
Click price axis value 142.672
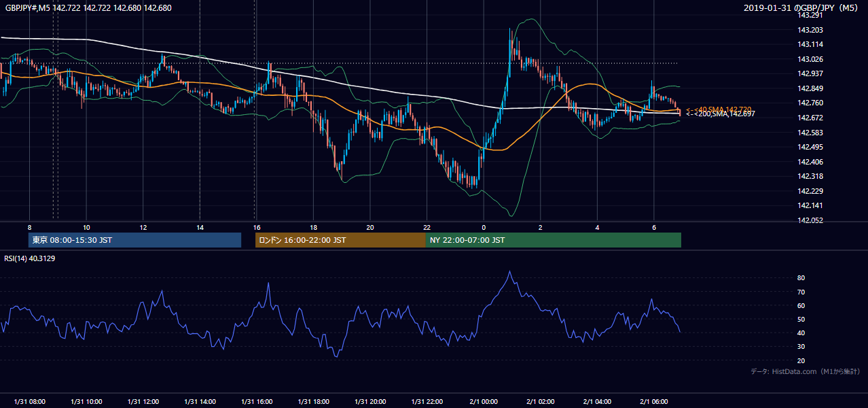810,118
